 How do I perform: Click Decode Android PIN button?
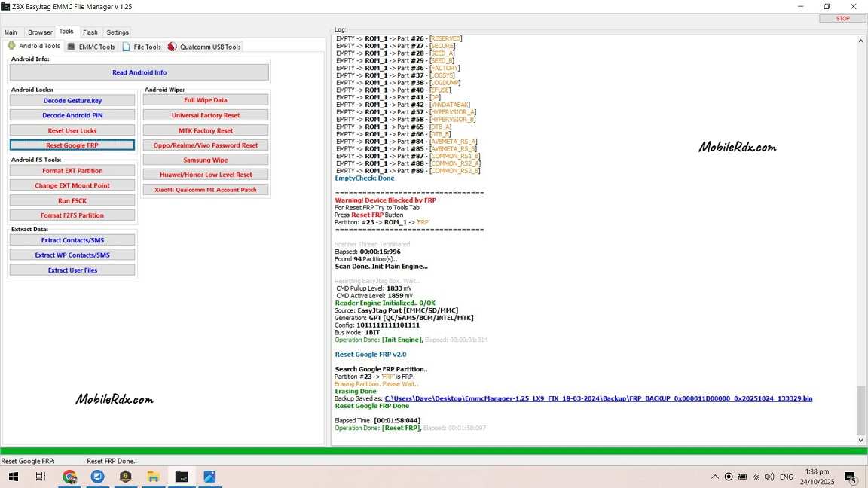point(72,116)
